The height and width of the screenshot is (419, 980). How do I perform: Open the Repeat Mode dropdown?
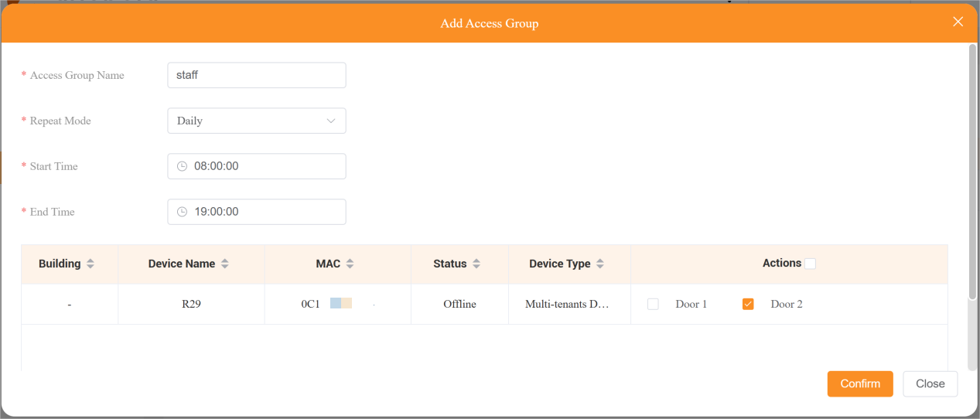click(257, 121)
